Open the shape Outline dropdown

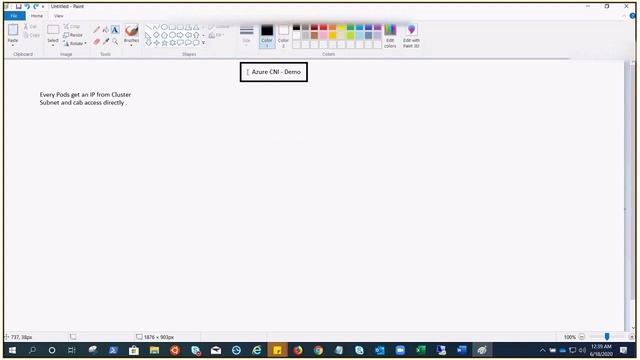[219, 27]
